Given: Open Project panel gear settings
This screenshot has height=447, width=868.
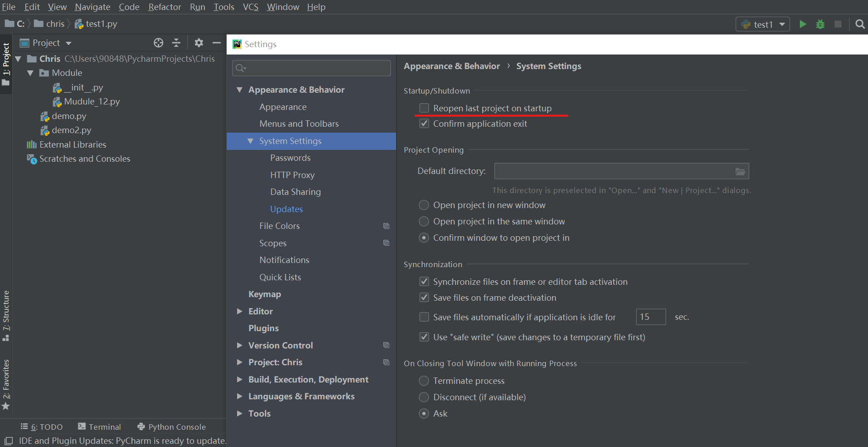Looking at the screenshot, I should pos(198,43).
